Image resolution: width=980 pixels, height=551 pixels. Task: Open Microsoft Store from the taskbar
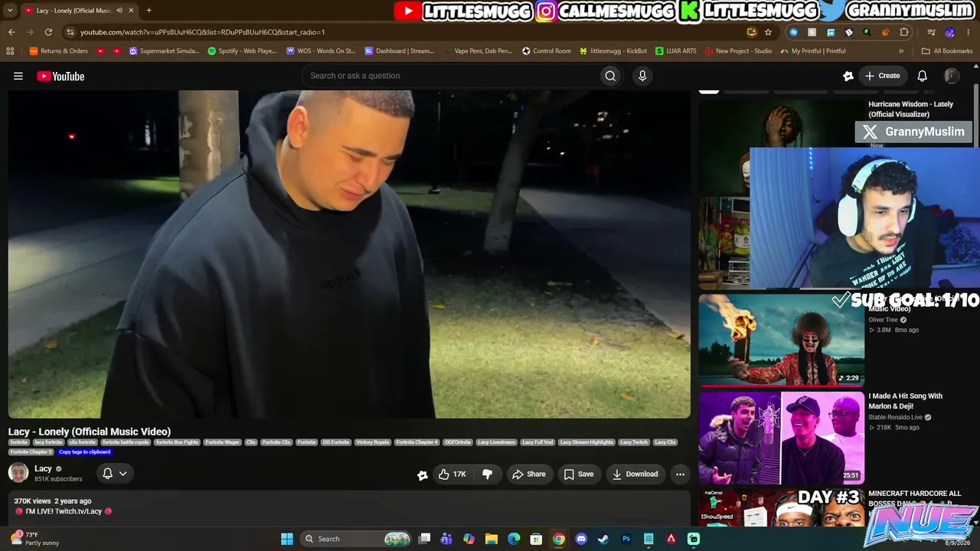(x=537, y=539)
